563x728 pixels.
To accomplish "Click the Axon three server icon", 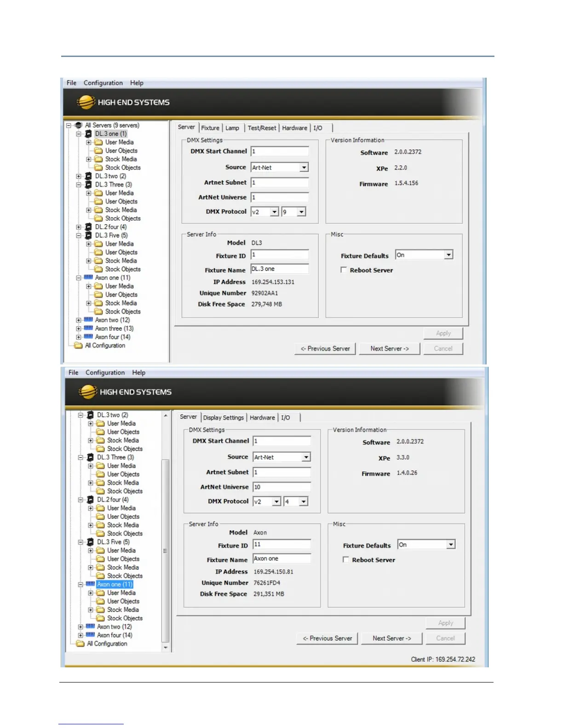I will [88, 328].
